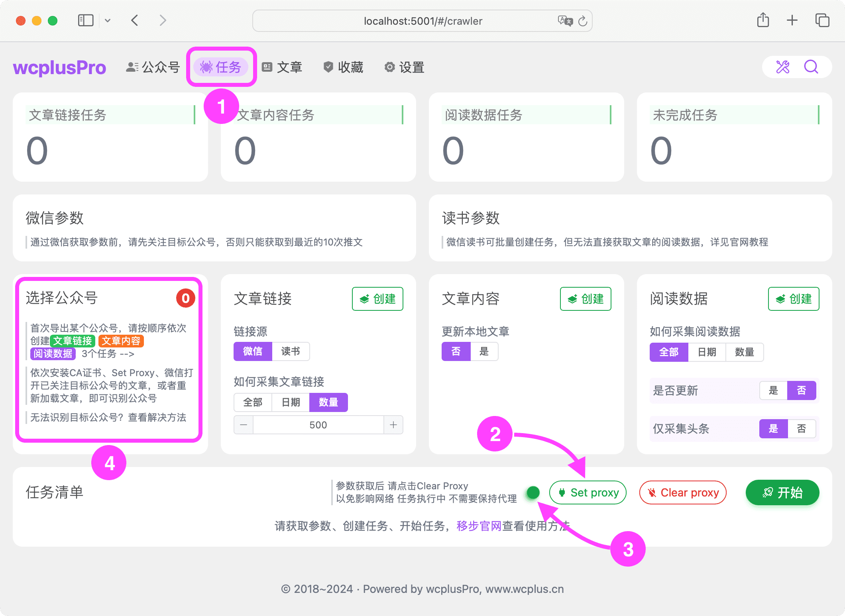Set 仅采集头条 to 否
The width and height of the screenshot is (845, 616).
pos(802,429)
